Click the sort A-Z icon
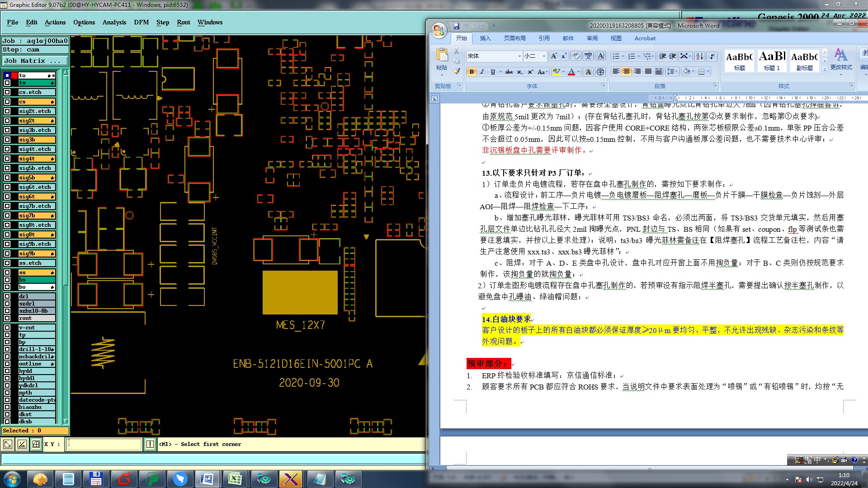This screenshot has height=488, width=868. pos(699,56)
